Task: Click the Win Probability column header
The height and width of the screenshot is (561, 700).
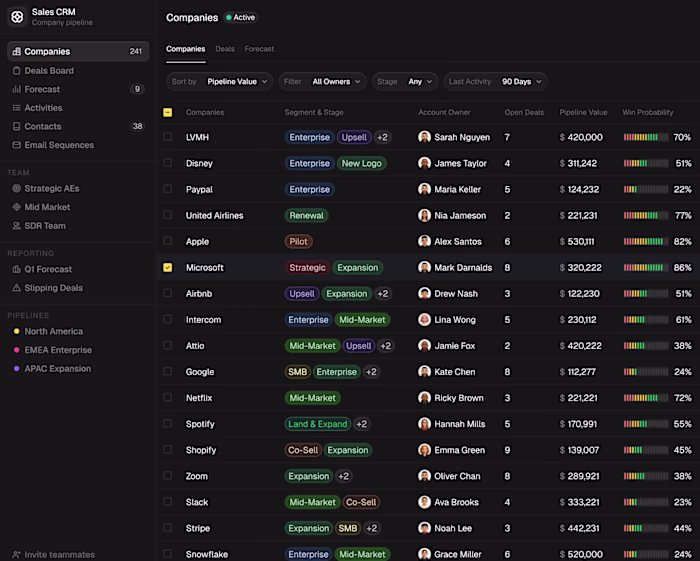Action: (648, 112)
